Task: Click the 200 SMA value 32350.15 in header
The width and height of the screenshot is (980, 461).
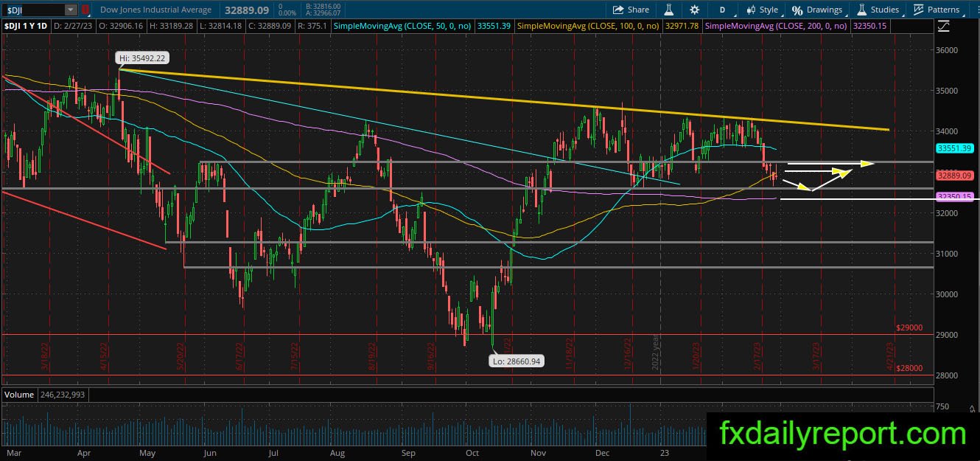Action: click(x=869, y=25)
